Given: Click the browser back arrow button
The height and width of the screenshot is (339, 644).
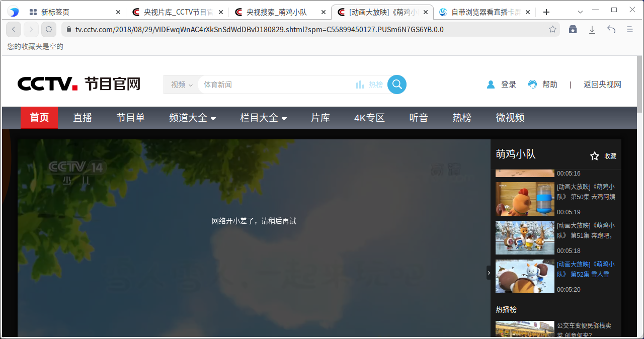Looking at the screenshot, I should tap(14, 30).
